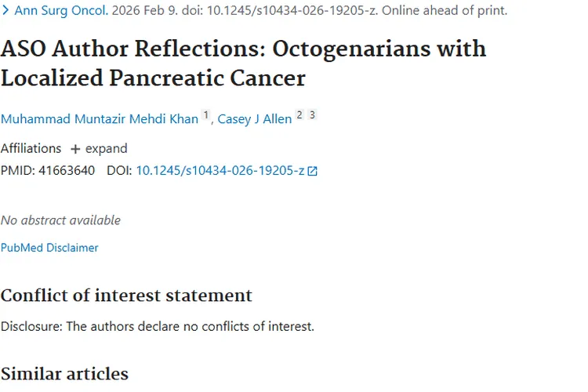The image size is (588, 392).
Task: Click the plus icon beside Affiliations
Action: tap(75, 149)
